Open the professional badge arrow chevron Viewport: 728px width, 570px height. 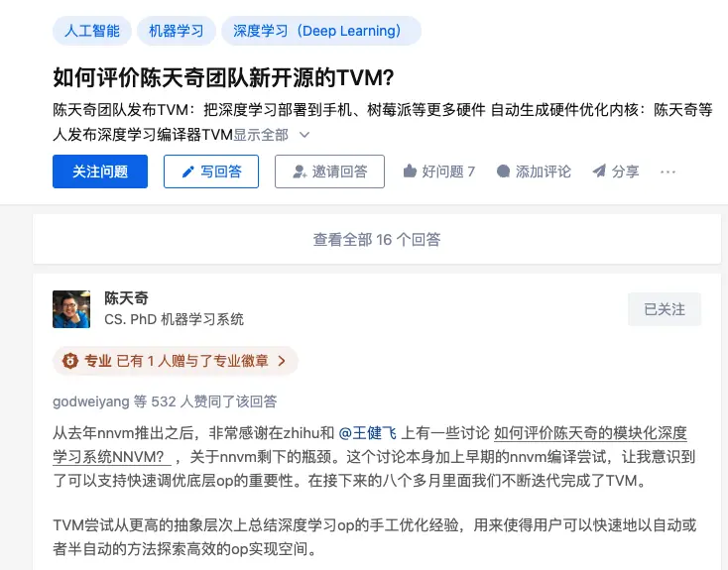click(x=282, y=361)
